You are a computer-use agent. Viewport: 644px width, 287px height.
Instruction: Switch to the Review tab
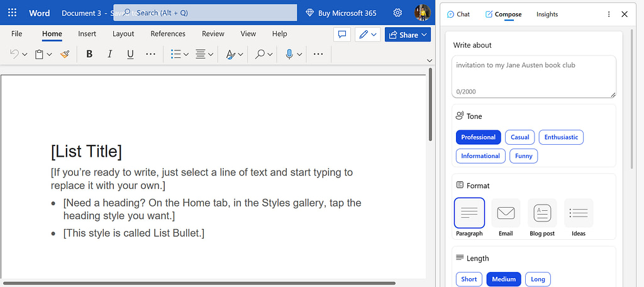213,34
